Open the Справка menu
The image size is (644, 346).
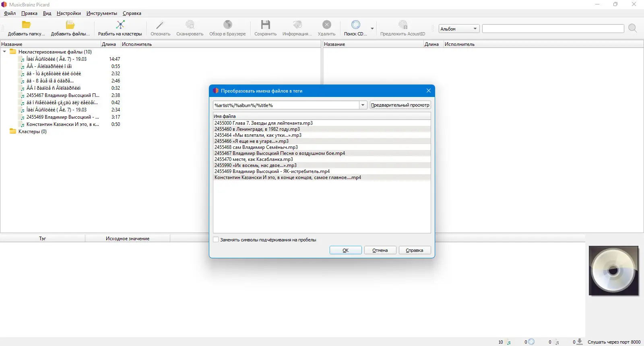(132, 13)
